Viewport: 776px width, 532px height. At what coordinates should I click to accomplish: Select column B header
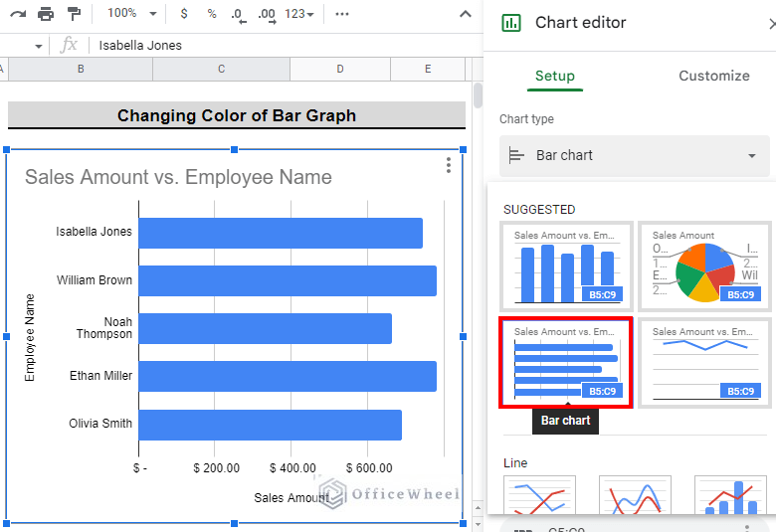coord(81,69)
